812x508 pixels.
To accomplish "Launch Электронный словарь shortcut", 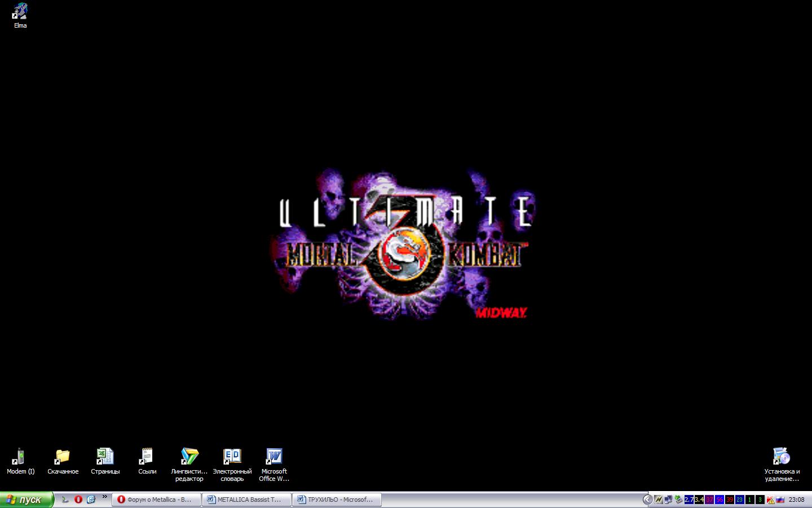I will (x=232, y=456).
